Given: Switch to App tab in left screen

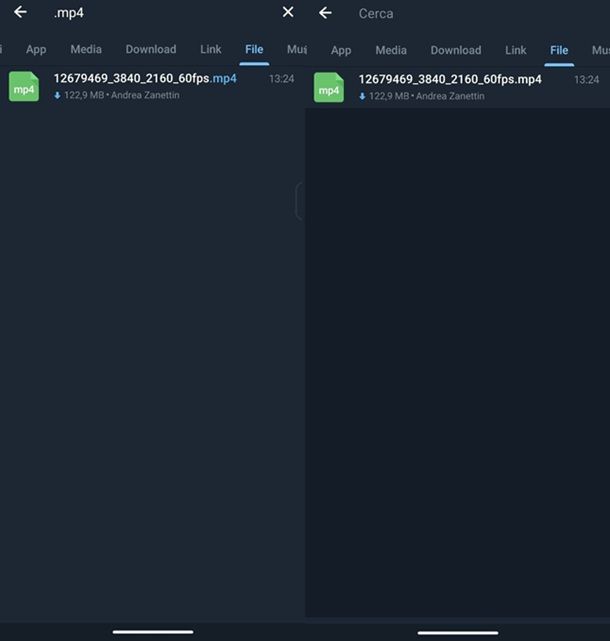Looking at the screenshot, I should (36, 49).
